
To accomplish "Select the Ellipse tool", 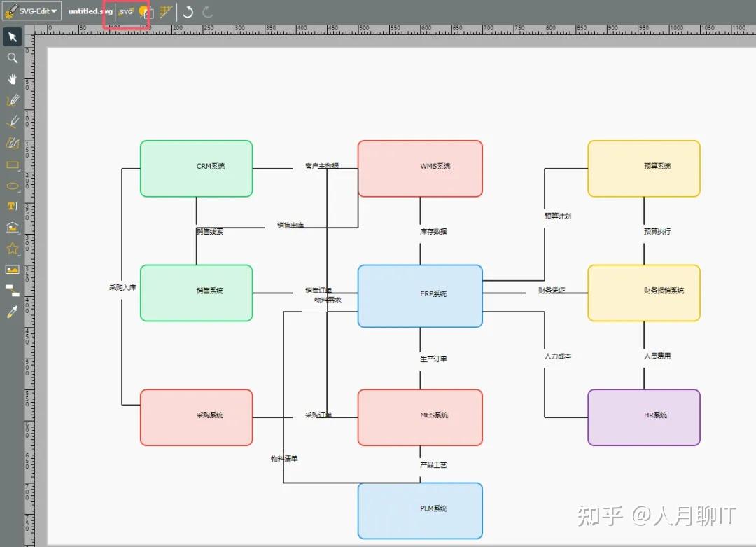I will coord(12,186).
